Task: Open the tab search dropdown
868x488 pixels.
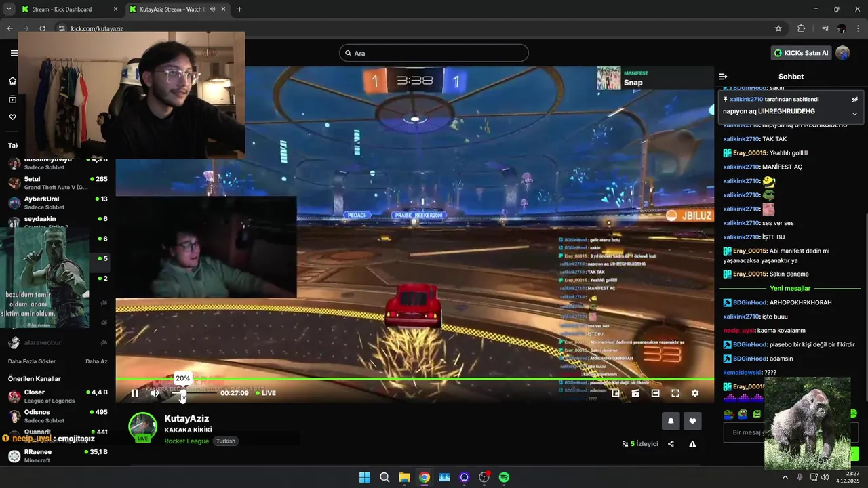Action: [9, 9]
